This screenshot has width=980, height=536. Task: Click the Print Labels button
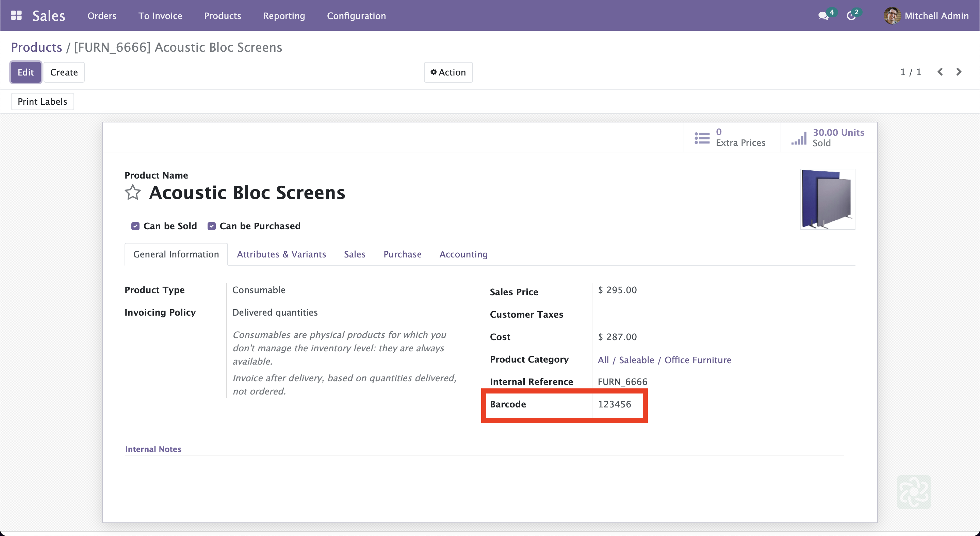[x=42, y=101]
